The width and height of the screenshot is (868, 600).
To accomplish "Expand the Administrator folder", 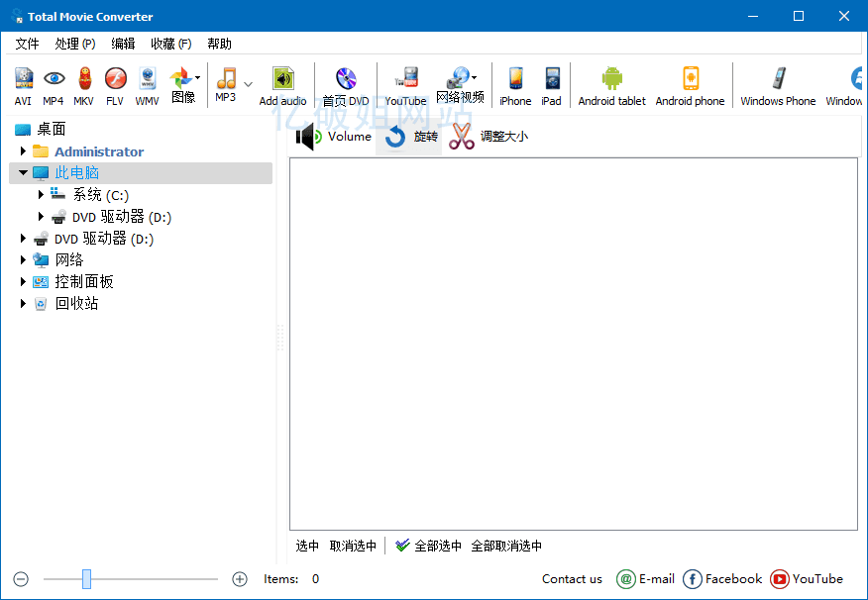I will [23, 150].
